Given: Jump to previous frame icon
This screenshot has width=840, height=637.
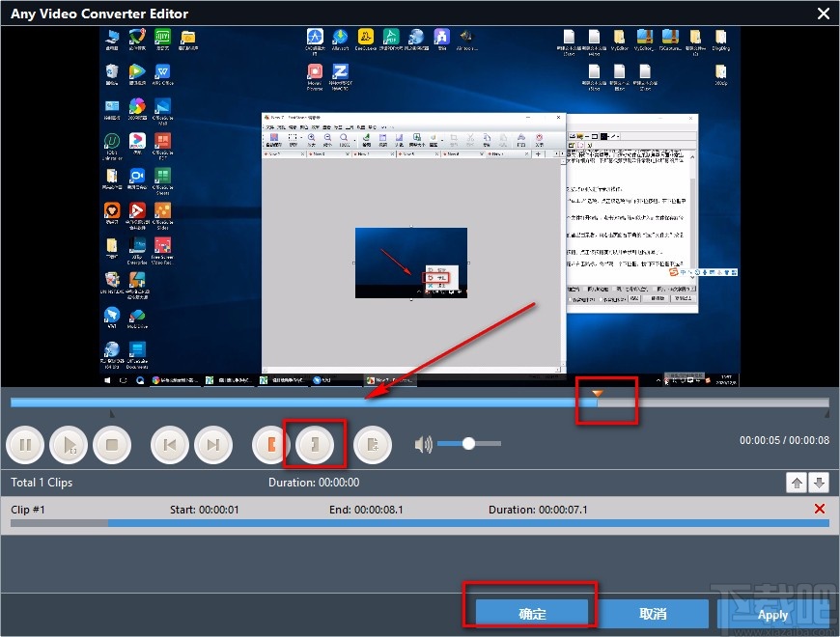Looking at the screenshot, I should click(169, 444).
